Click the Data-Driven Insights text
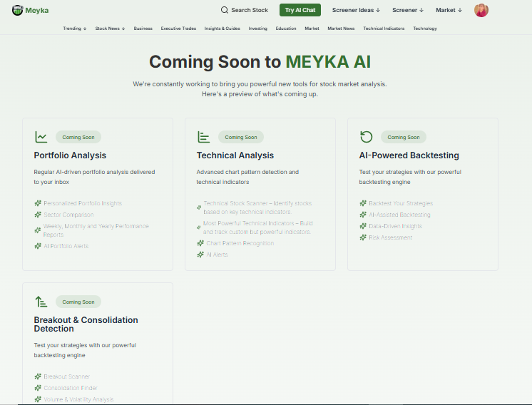This screenshot has height=405, width=532. pyautogui.click(x=395, y=226)
